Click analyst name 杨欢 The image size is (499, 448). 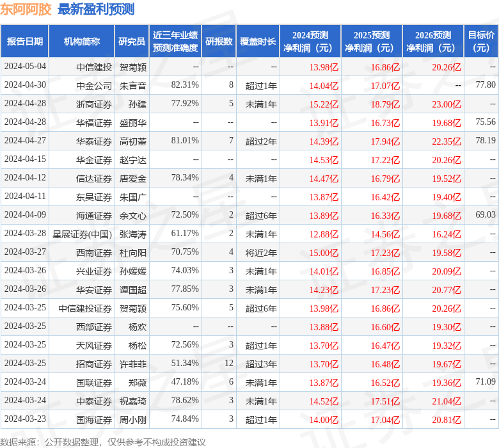point(137,327)
